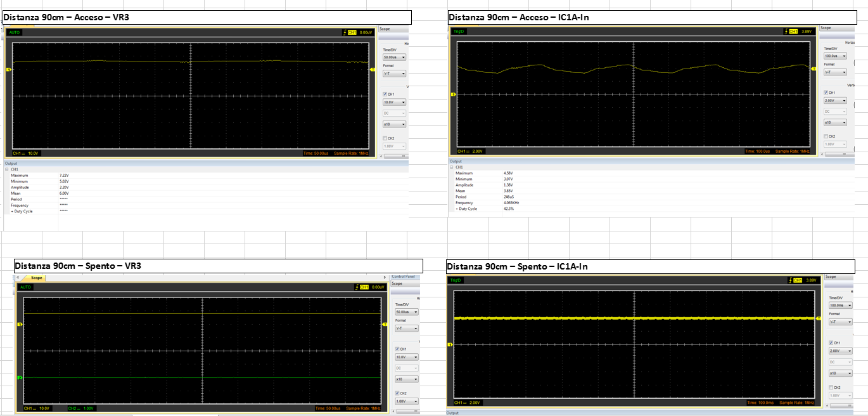Click the Control Panel header in Spento VR3 window
The height and width of the screenshot is (416, 868).
[404, 276]
